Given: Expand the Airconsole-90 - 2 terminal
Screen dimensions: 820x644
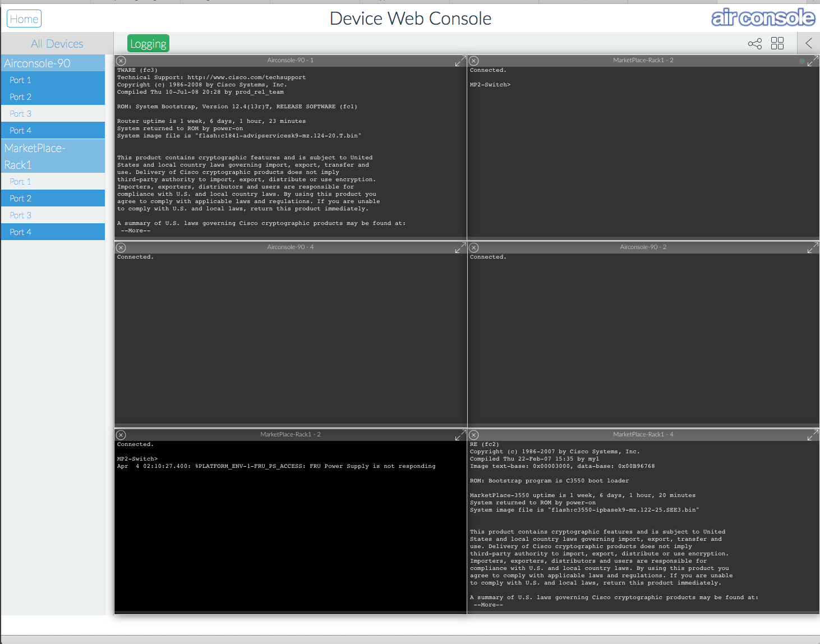Looking at the screenshot, I should 813,247.
